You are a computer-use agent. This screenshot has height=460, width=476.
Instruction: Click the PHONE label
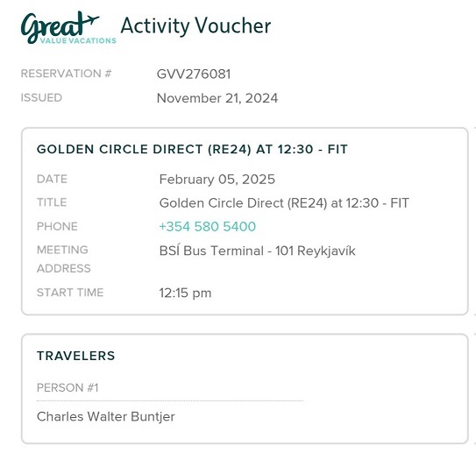coord(57,226)
